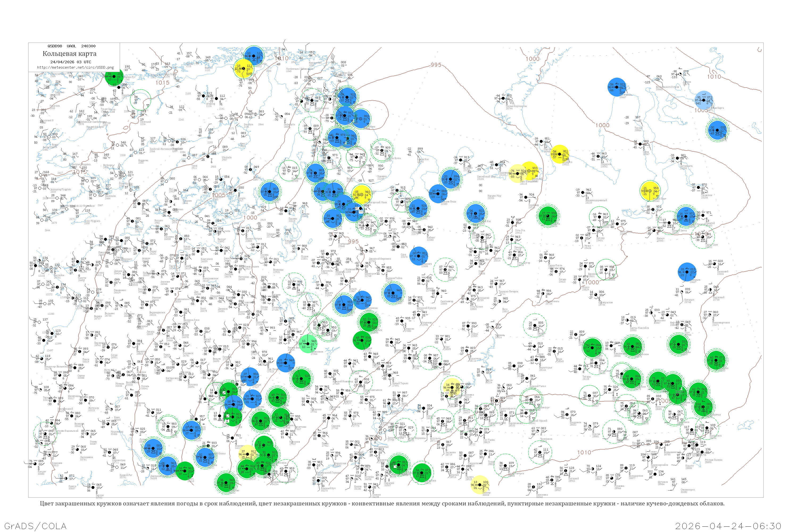This screenshot has width=798, height=532.
Task: Select the station dot at Железнодорожный
Action: coord(583,193)
